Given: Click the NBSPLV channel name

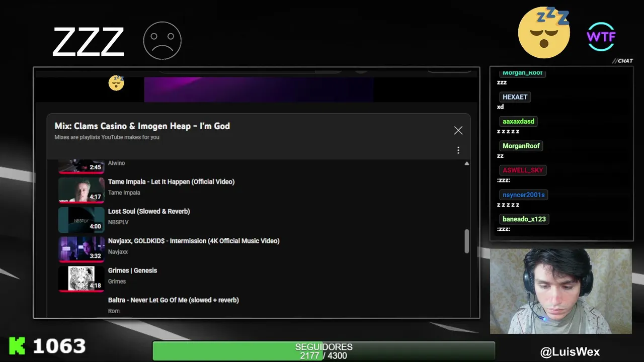Looking at the screenshot, I should pyautogui.click(x=118, y=222).
